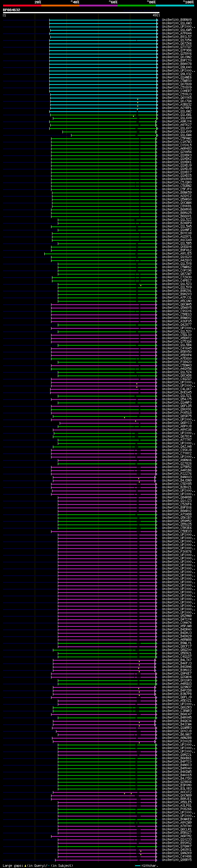Screen dimensions: 197x868
Task: Select hit label UniRef100_Q1L5Z2
Action: [x=177, y=220]
